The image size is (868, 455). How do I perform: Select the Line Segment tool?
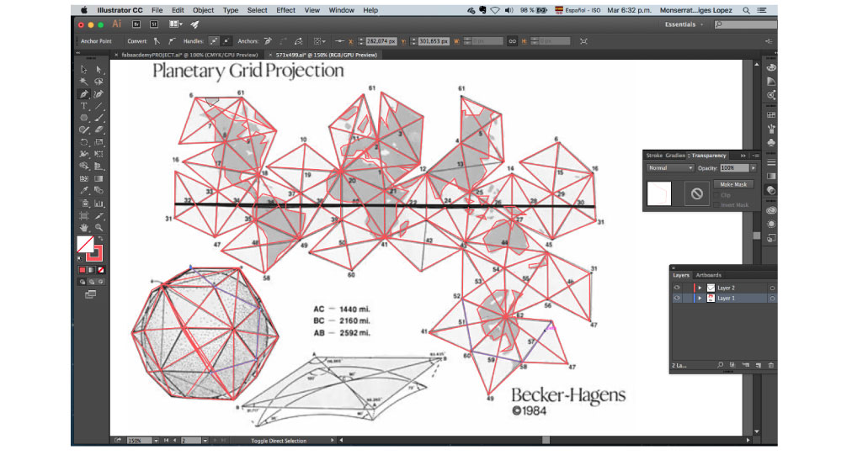pos(99,106)
